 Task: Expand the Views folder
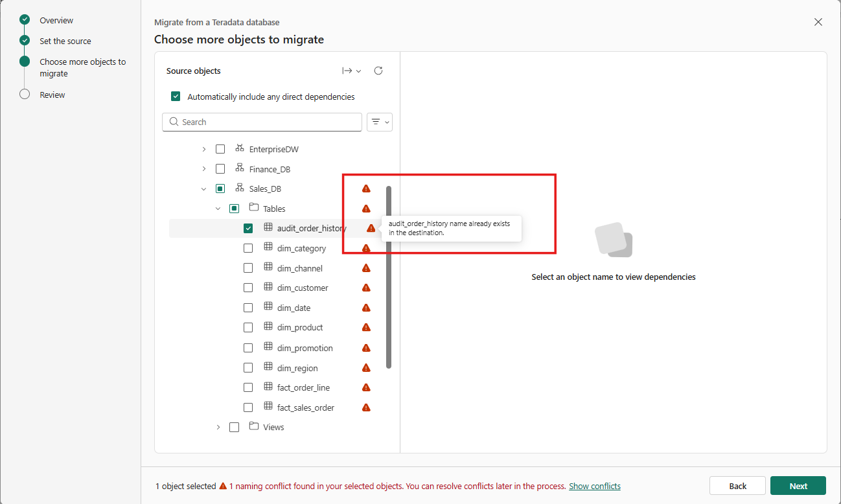(x=218, y=427)
